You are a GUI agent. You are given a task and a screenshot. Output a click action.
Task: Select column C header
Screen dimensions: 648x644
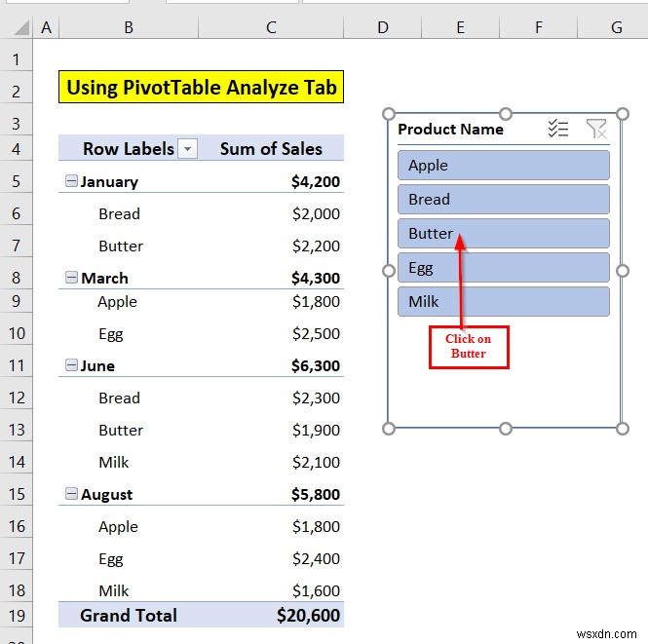[x=271, y=27]
